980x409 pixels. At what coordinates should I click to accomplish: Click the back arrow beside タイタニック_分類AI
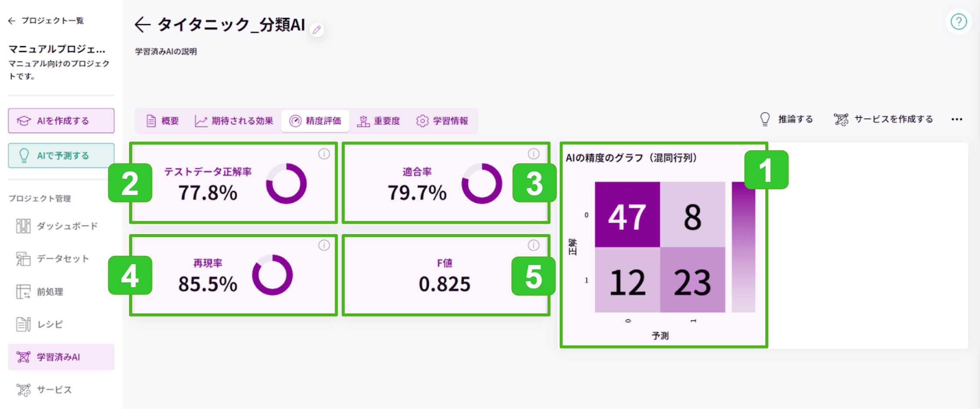pyautogui.click(x=142, y=25)
